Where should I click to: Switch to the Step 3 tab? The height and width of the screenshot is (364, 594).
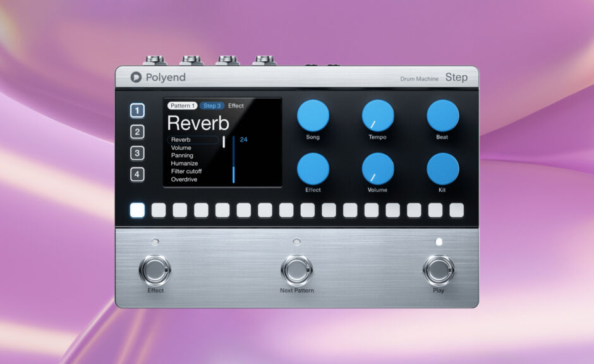[212, 106]
